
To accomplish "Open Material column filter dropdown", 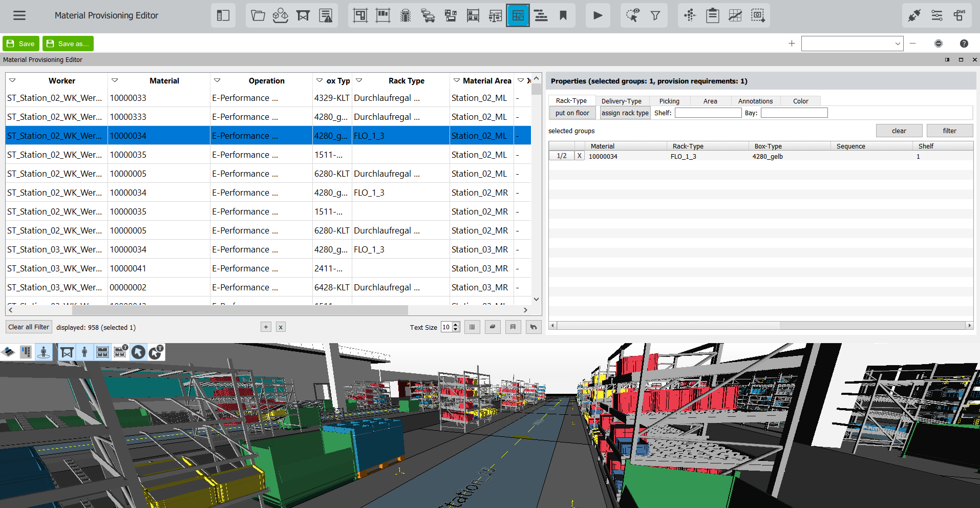I will [115, 80].
